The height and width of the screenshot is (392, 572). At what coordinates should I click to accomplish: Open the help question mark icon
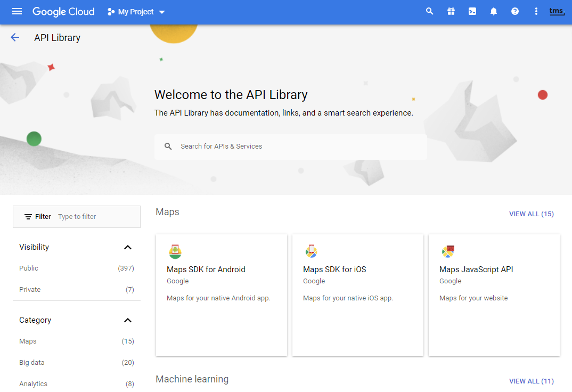[515, 11]
